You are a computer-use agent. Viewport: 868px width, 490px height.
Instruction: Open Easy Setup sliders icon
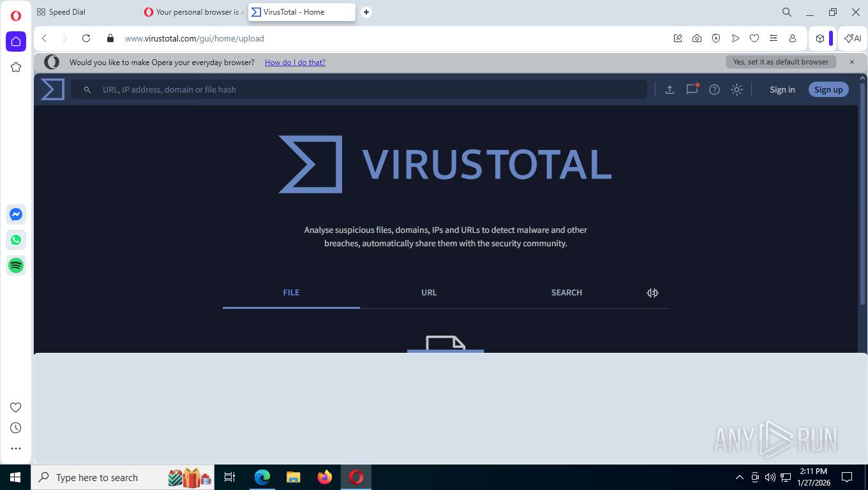[774, 38]
